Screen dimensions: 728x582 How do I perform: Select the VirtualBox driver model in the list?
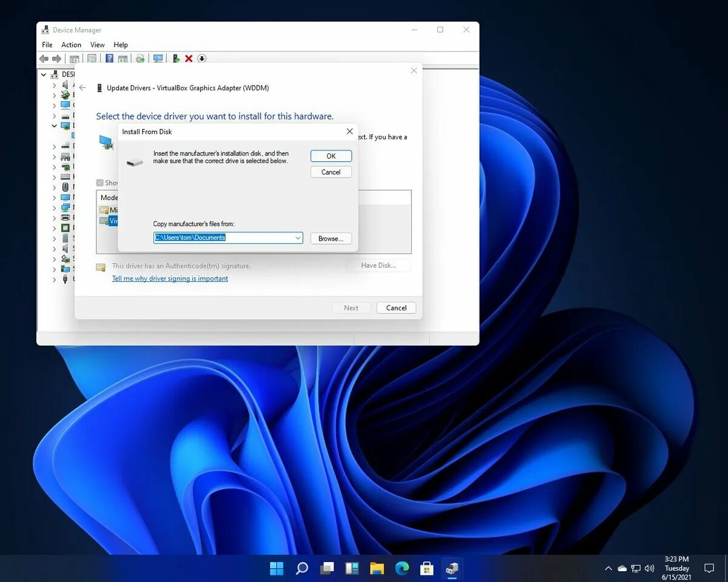point(112,221)
